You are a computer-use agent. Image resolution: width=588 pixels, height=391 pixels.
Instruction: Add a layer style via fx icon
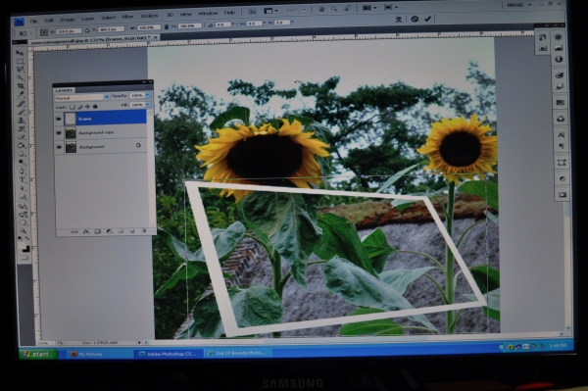[86, 231]
